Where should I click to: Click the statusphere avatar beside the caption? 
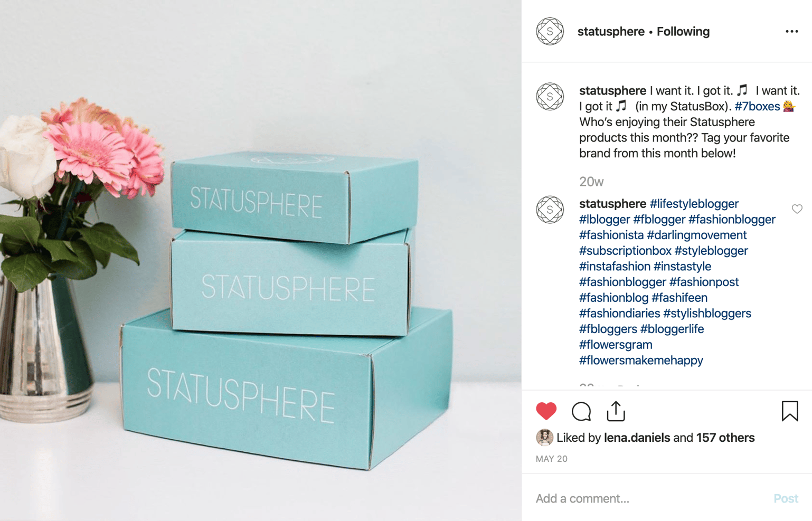(550, 97)
